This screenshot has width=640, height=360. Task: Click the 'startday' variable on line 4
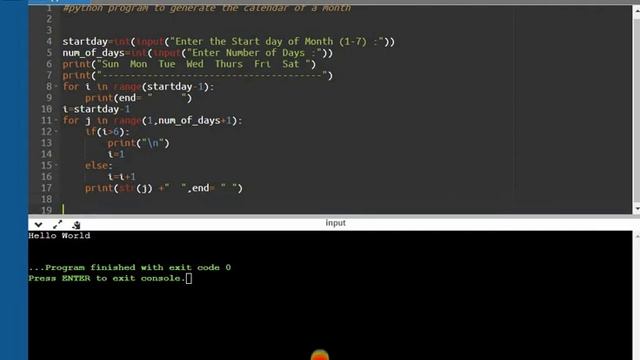tap(85, 42)
